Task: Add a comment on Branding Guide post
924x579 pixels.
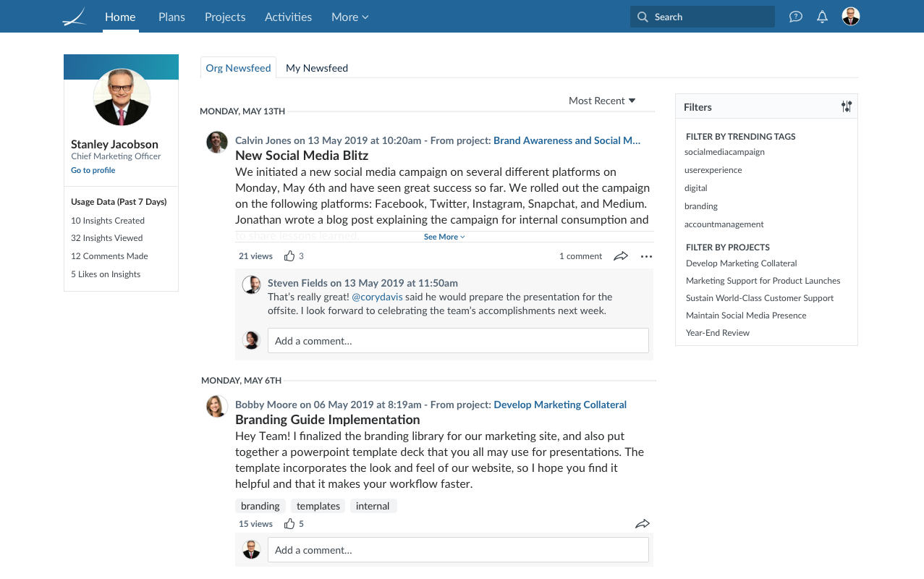Action: (x=458, y=550)
